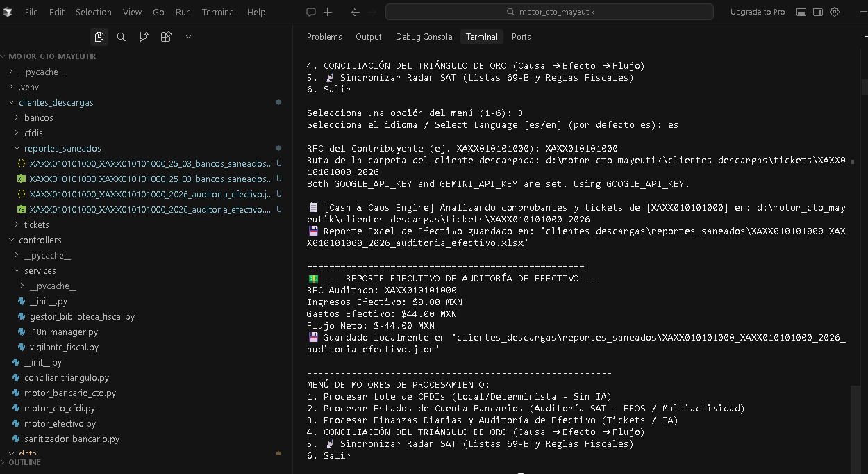
Task: Collapse the controllers folder
Action: [x=146, y=240]
